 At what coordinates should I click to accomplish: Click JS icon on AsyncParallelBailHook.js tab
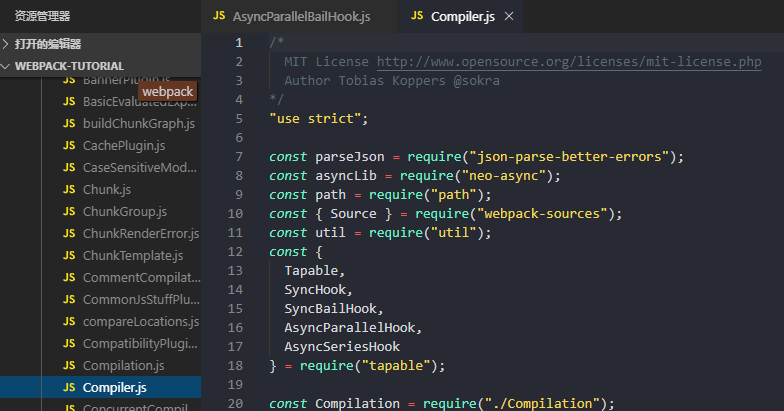tap(219, 16)
